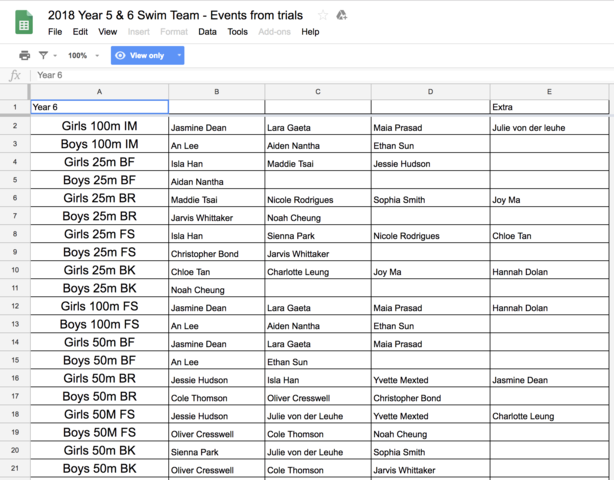Select the Boys 50m BK cell
614x480 pixels.
click(x=99, y=468)
